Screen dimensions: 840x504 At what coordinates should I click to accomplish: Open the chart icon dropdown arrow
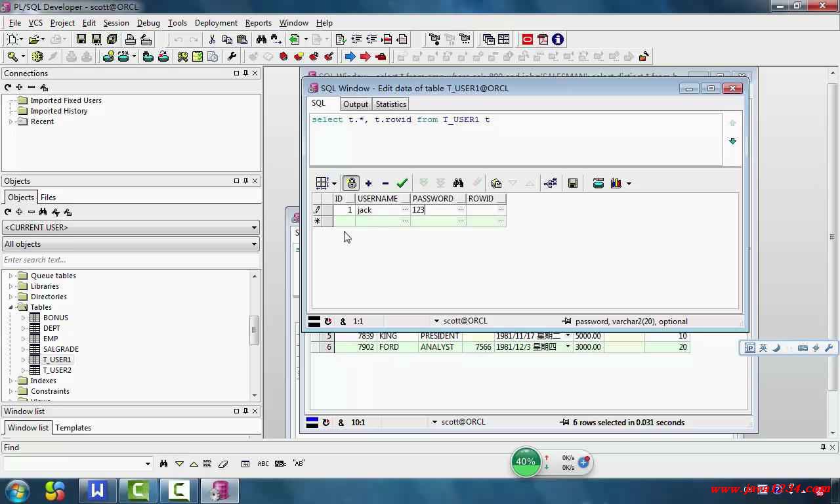[x=629, y=184]
